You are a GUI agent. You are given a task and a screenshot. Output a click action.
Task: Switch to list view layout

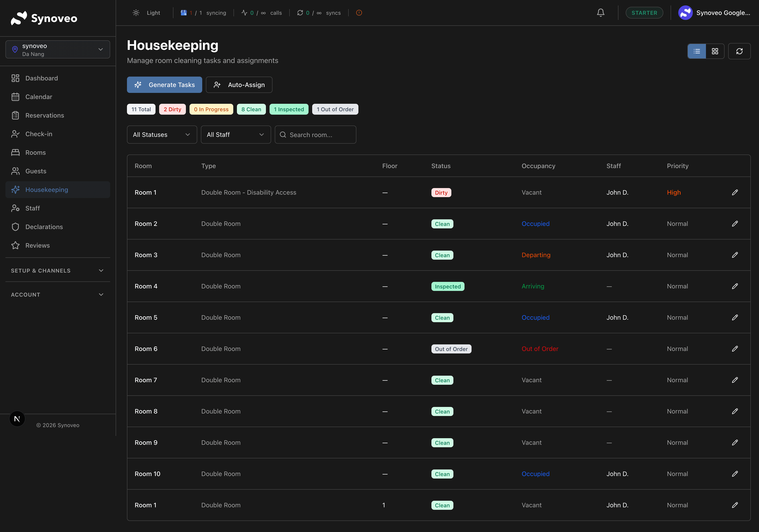(696, 51)
